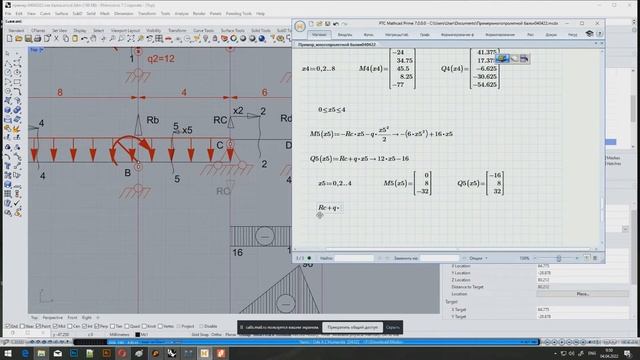The width and height of the screenshot is (640, 360).
Task: Activate Zoom Window magnifier in Rhino toolbar
Action: coord(121,39)
